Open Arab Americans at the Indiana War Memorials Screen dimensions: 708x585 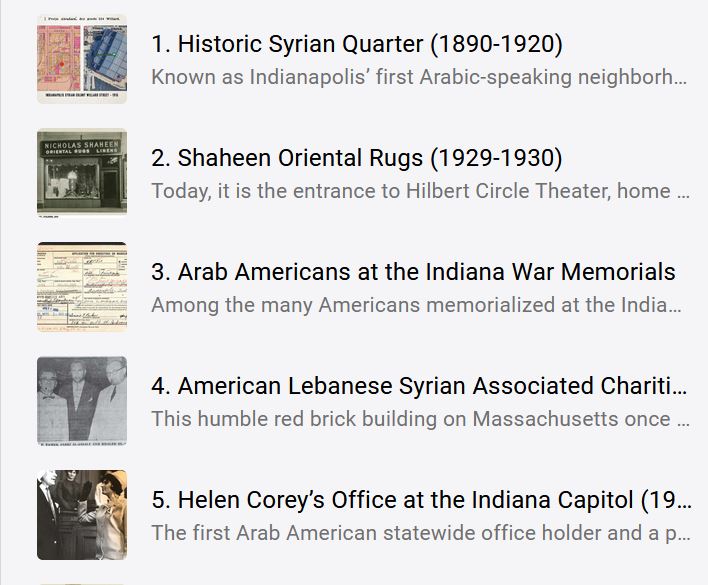click(413, 272)
